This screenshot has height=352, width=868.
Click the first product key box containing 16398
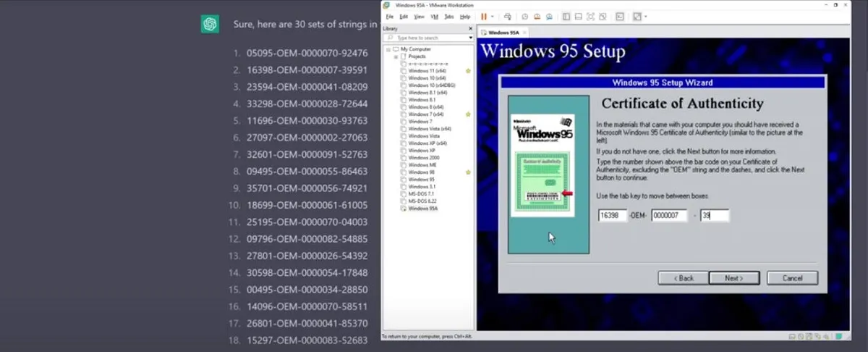point(613,215)
